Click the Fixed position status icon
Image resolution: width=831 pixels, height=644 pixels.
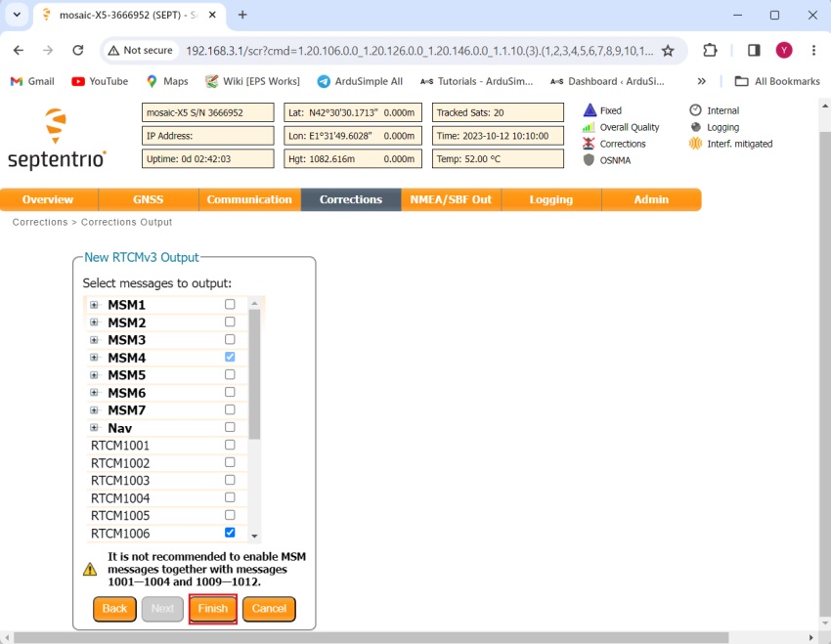point(589,110)
